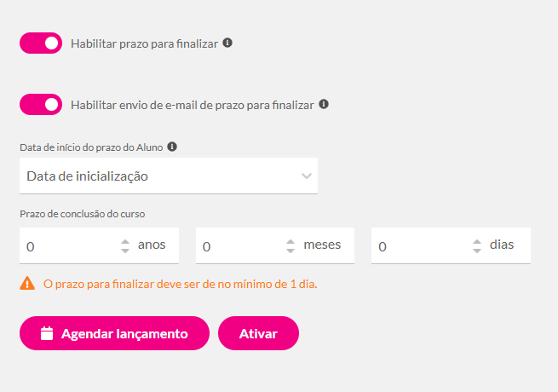
Task: Click the orange warning triangle icon
Action: click(27, 284)
